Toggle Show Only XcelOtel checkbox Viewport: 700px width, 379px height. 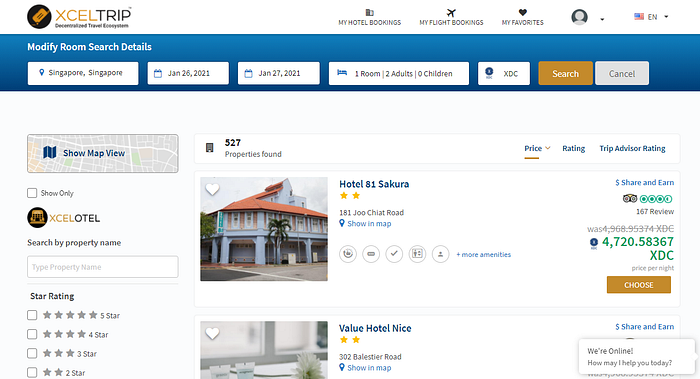coord(32,193)
